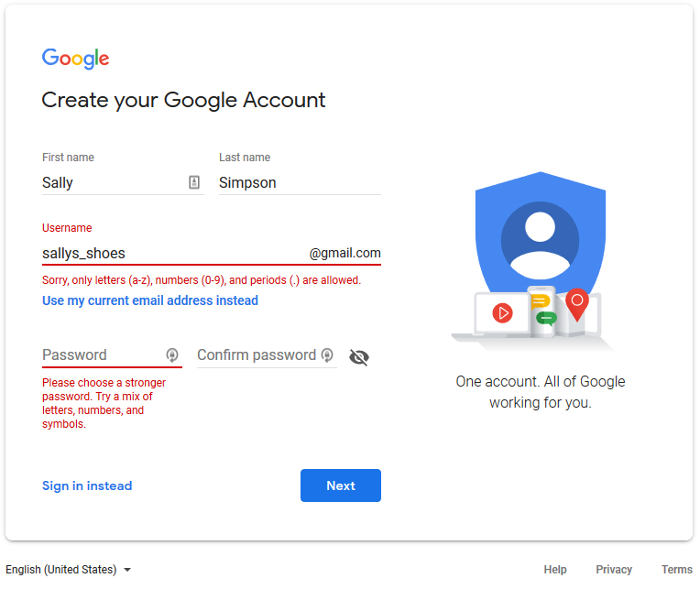This screenshot has height=589, width=700.
Task: Toggle password visibility with the crossed-eye icon
Action: (359, 357)
